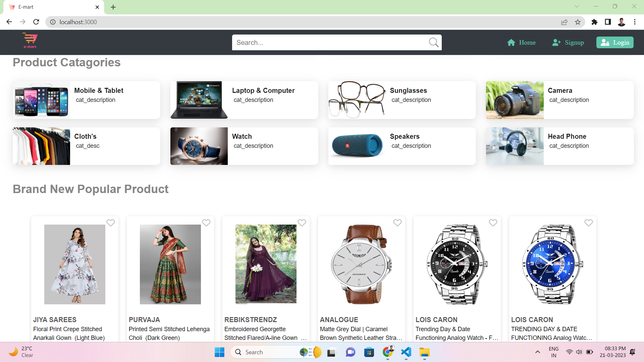The height and width of the screenshot is (362, 644).
Task: Bookmark the page using the star icon
Action: [578, 22]
